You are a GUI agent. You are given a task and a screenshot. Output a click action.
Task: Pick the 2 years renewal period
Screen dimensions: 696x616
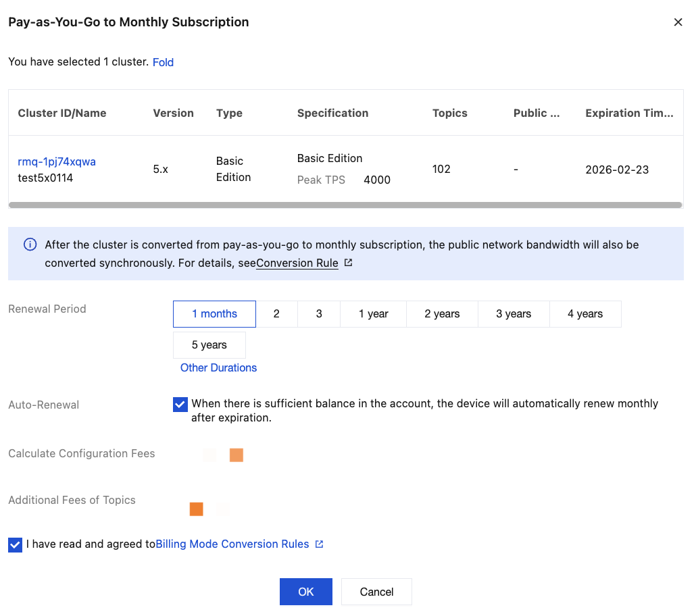(442, 314)
